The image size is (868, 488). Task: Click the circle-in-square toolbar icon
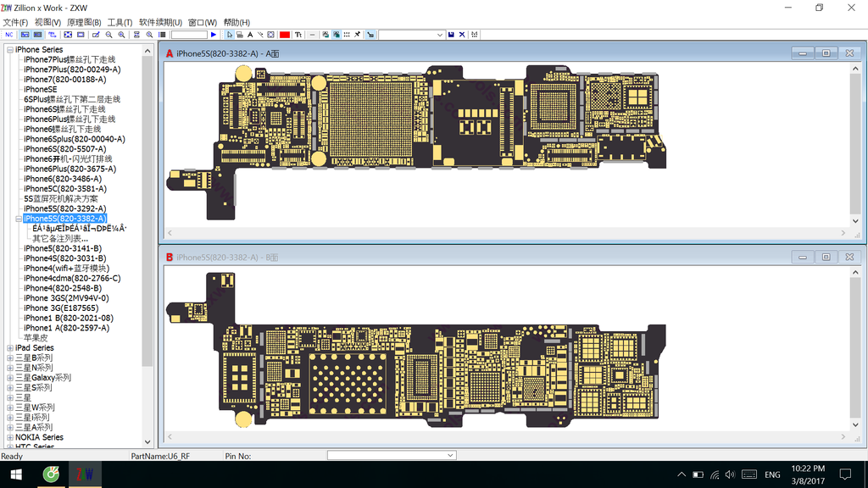pos(270,34)
